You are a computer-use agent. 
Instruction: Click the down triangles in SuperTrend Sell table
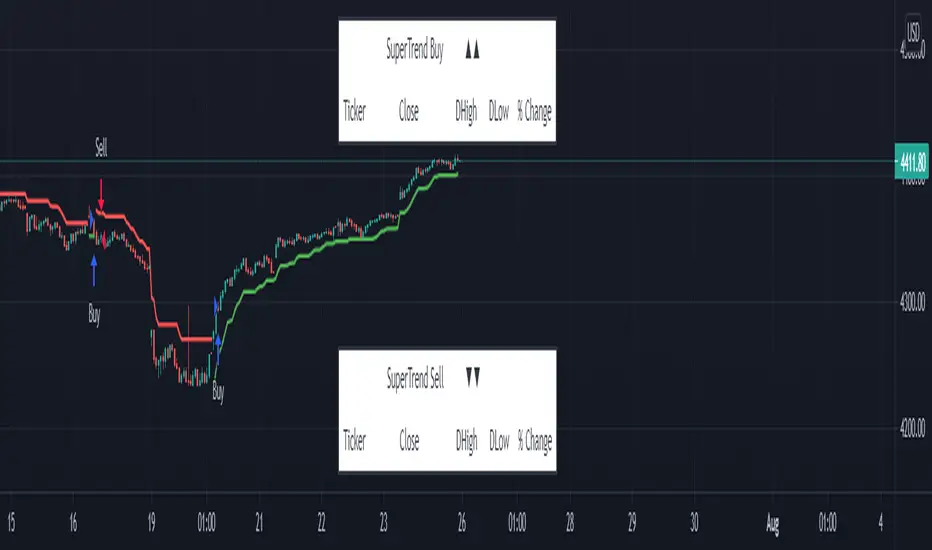click(473, 378)
